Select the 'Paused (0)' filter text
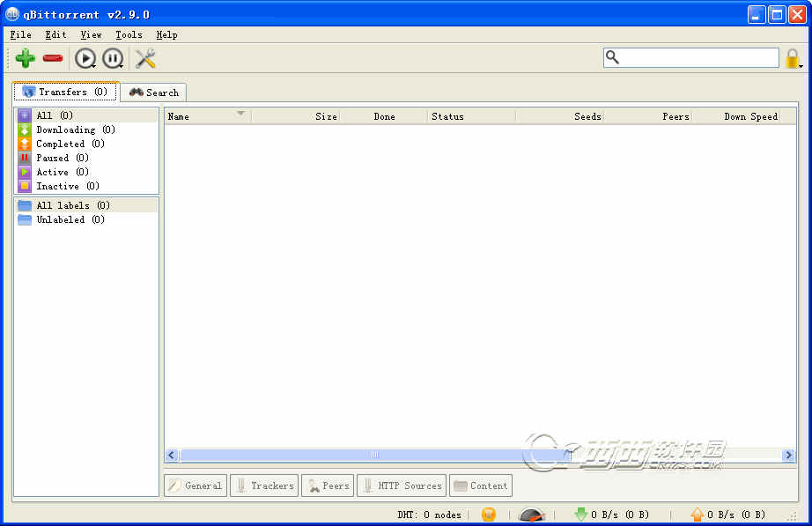Screen dimensions: 812x526 pyautogui.click(x=63, y=158)
